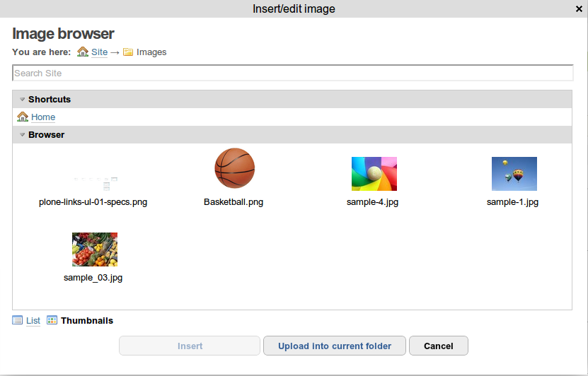The image size is (588, 376).
Task: Click the List view icon
Action: [17, 320]
